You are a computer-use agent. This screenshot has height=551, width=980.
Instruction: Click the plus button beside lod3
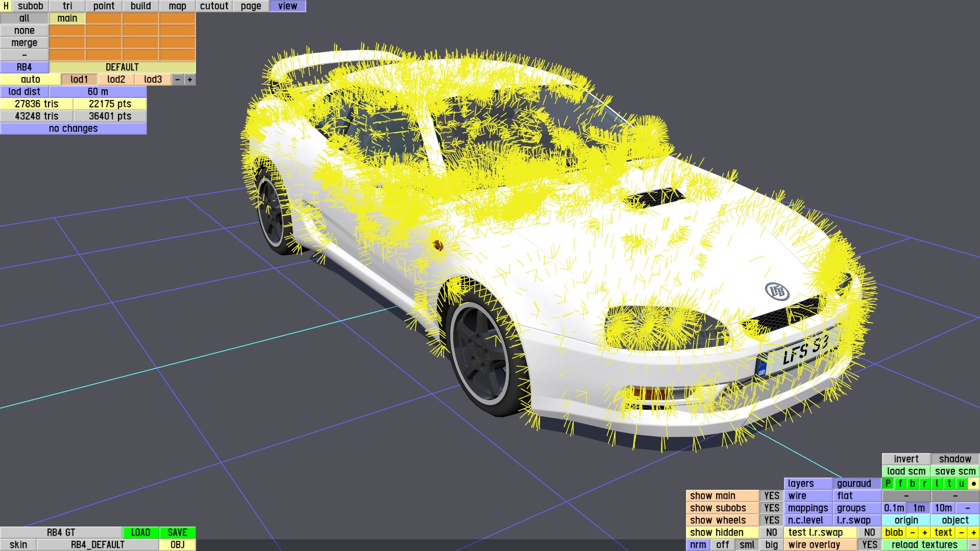point(190,80)
